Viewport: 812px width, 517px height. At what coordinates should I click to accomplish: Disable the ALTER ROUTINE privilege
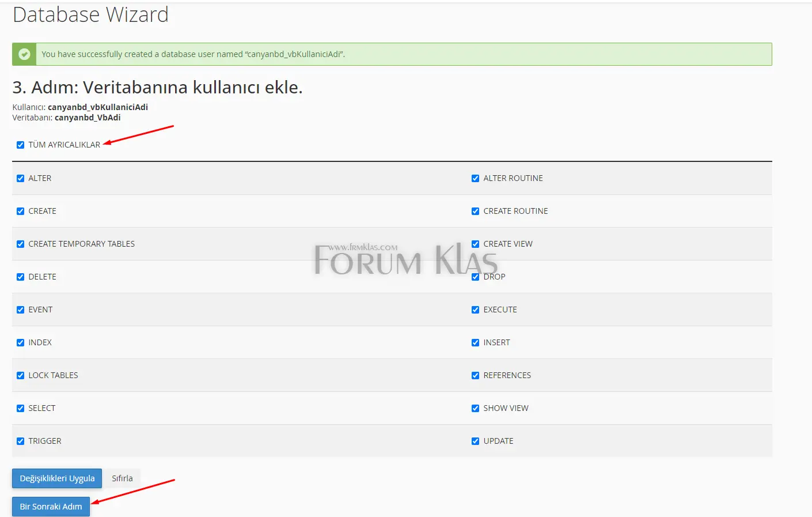475,178
